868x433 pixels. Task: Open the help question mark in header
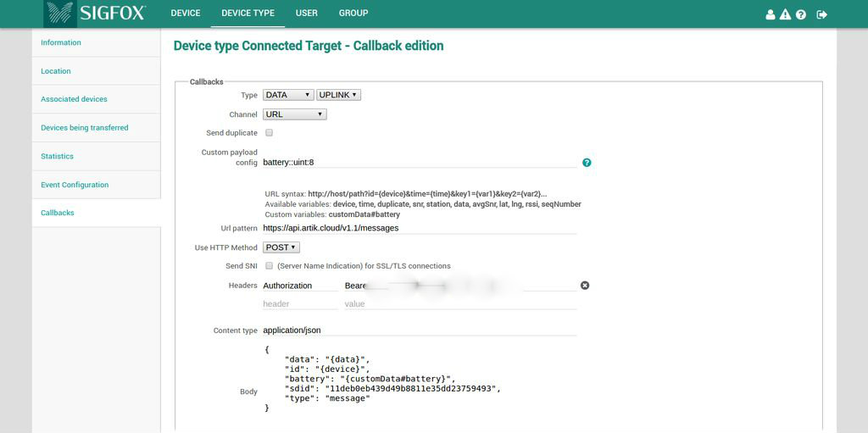(x=800, y=14)
